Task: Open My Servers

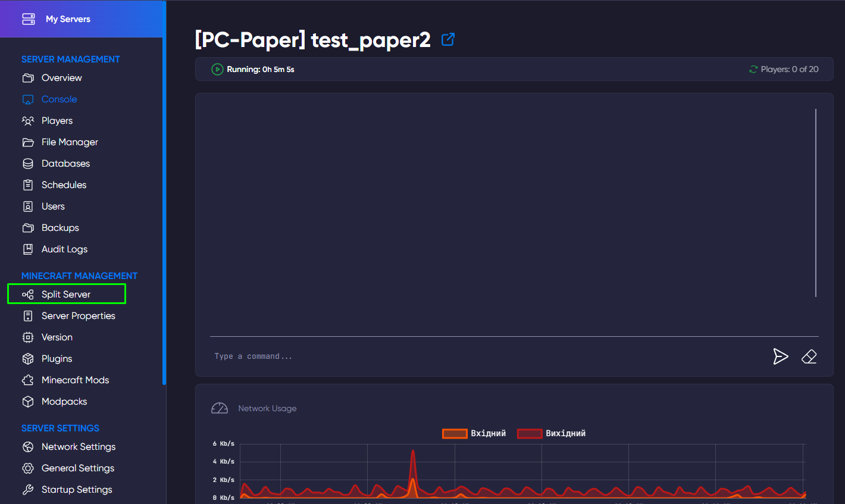Action: (68, 18)
